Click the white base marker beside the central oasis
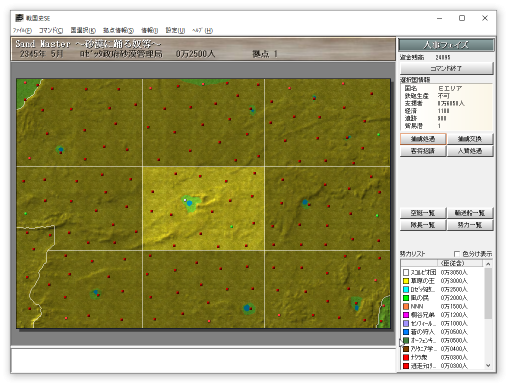The height and width of the screenshot is (383, 507). pyautogui.click(x=185, y=200)
